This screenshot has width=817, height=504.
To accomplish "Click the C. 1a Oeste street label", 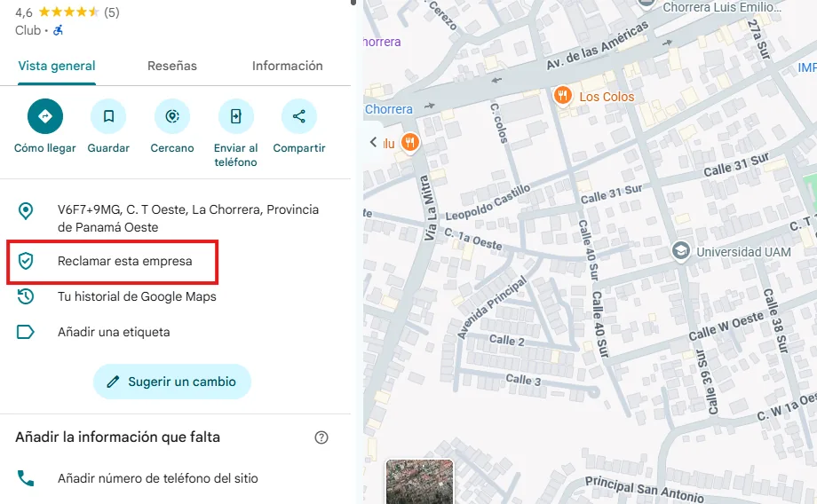I will coord(473,239).
